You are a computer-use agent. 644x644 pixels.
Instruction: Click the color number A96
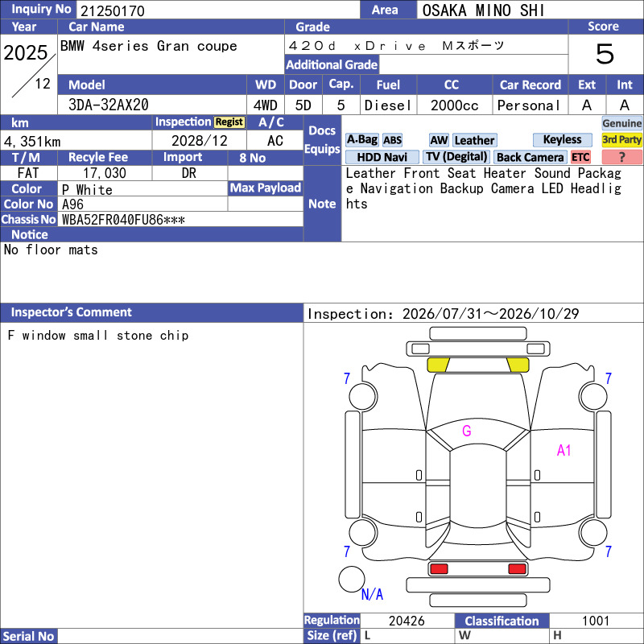tap(72, 204)
